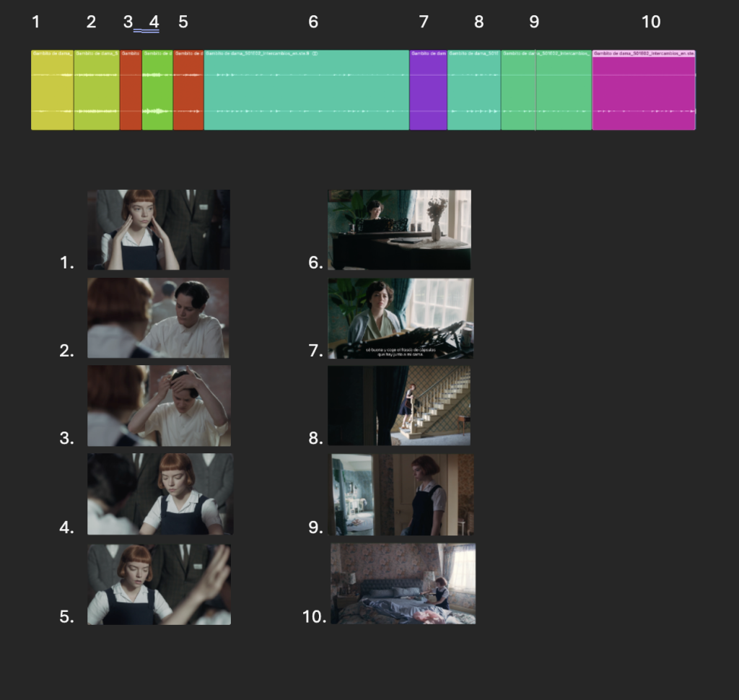This screenshot has width=739, height=700.
Task: Select the lime-green clip numbered 2
Action: point(97,89)
